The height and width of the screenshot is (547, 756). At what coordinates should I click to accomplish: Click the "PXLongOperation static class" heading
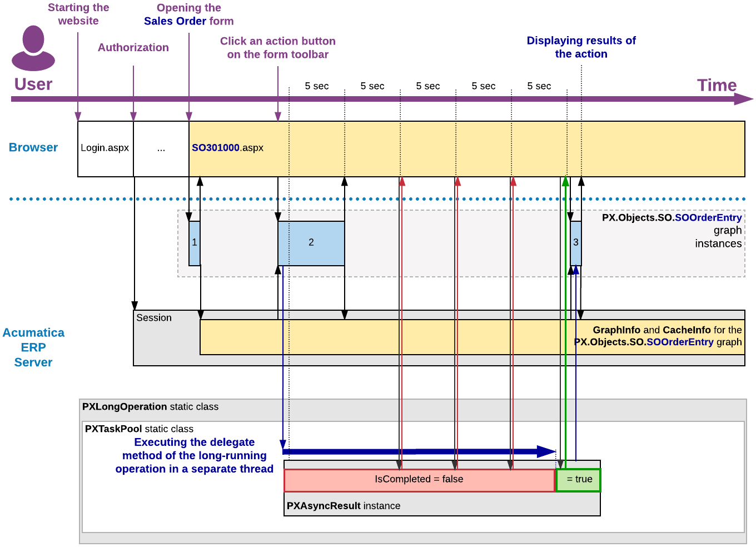point(150,407)
